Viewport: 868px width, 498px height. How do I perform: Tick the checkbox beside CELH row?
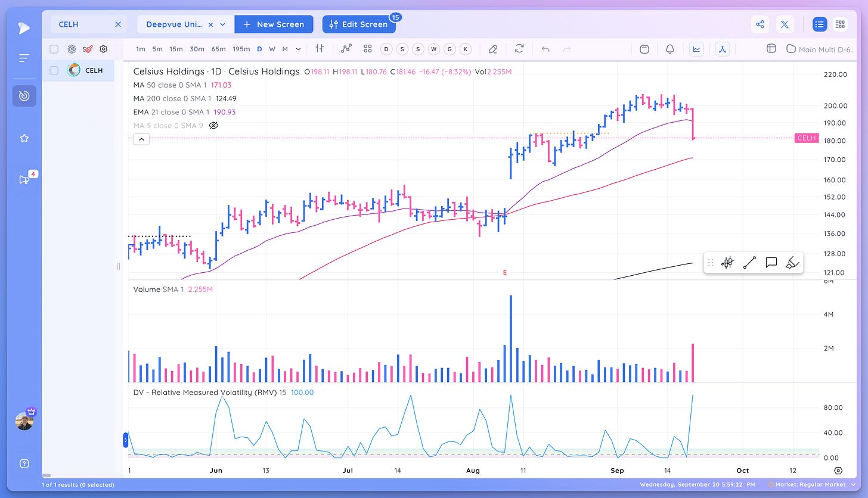[54, 70]
